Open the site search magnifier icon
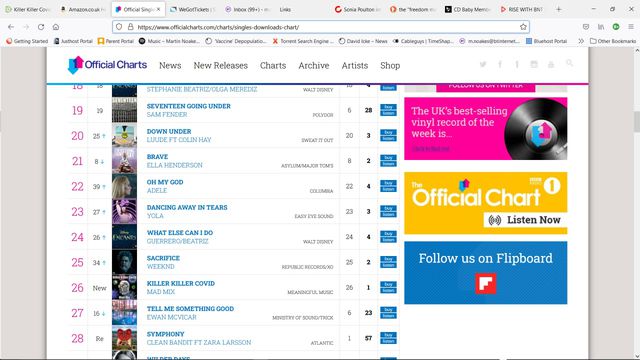 click(x=569, y=63)
